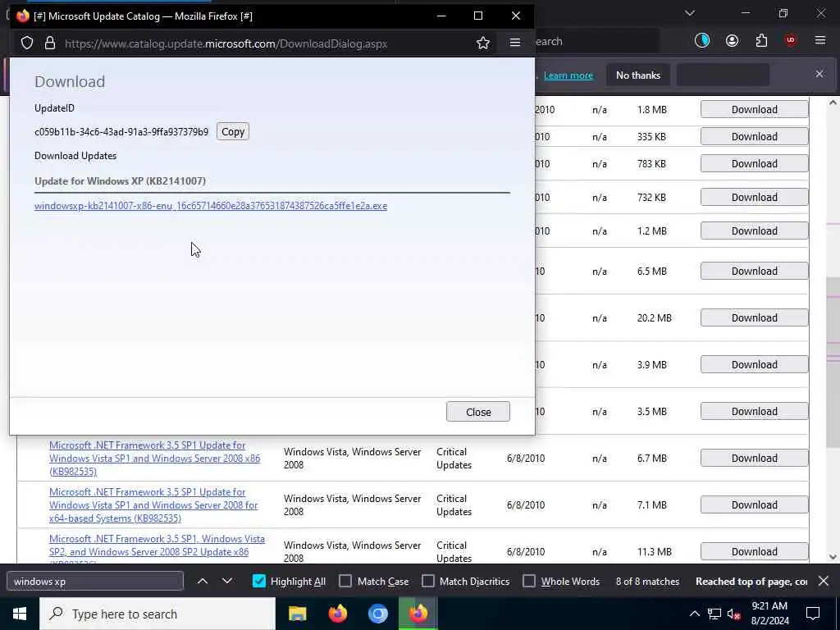
Task: Open File Explorer from the taskbar
Action: pyautogui.click(x=297, y=614)
